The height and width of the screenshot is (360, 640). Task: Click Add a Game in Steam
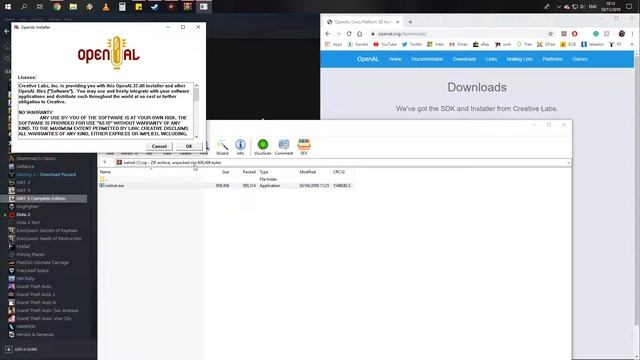tap(21, 349)
